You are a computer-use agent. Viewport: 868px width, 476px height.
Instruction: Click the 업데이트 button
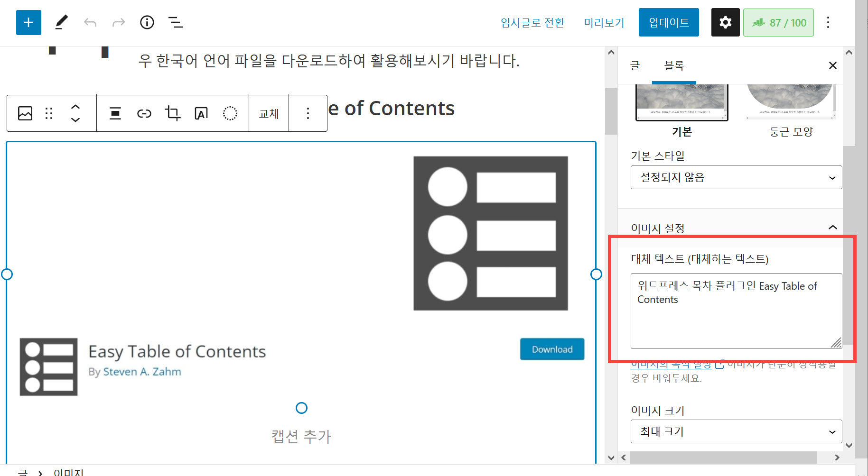point(669,22)
